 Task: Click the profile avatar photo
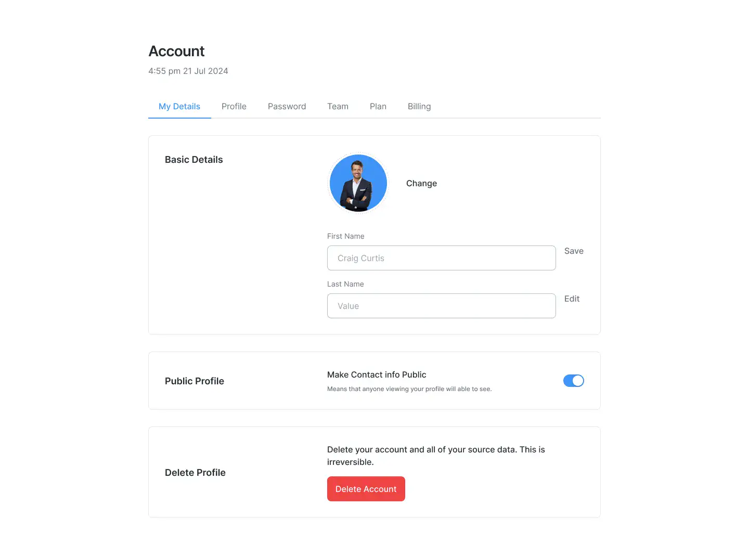[358, 183]
